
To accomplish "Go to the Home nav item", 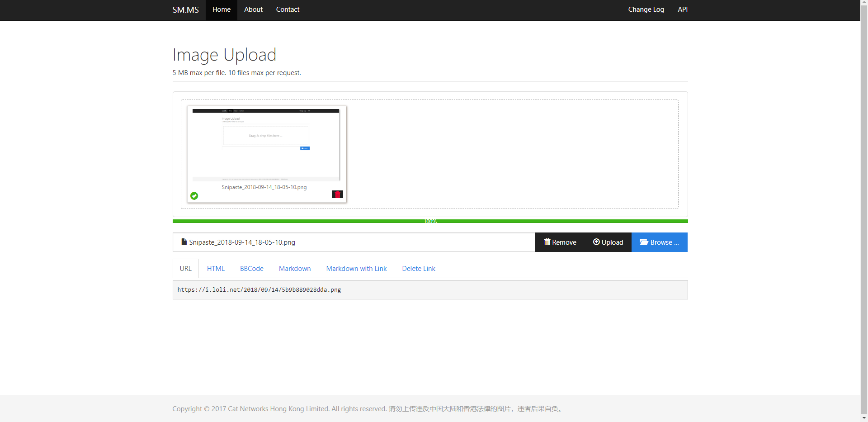I will [222, 10].
